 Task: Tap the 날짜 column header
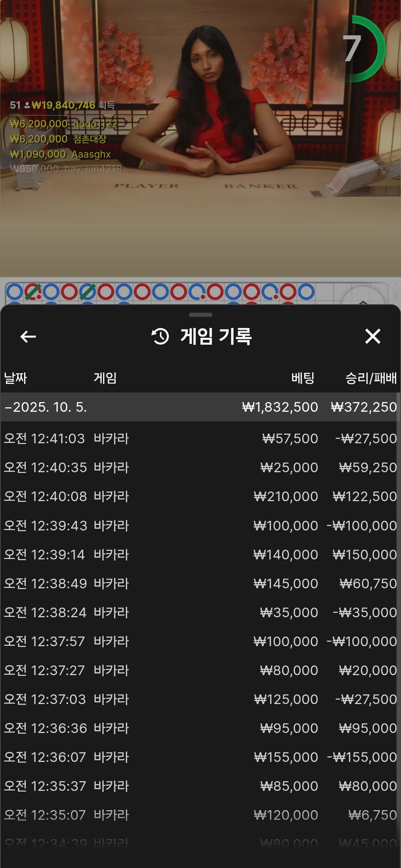pos(16,378)
